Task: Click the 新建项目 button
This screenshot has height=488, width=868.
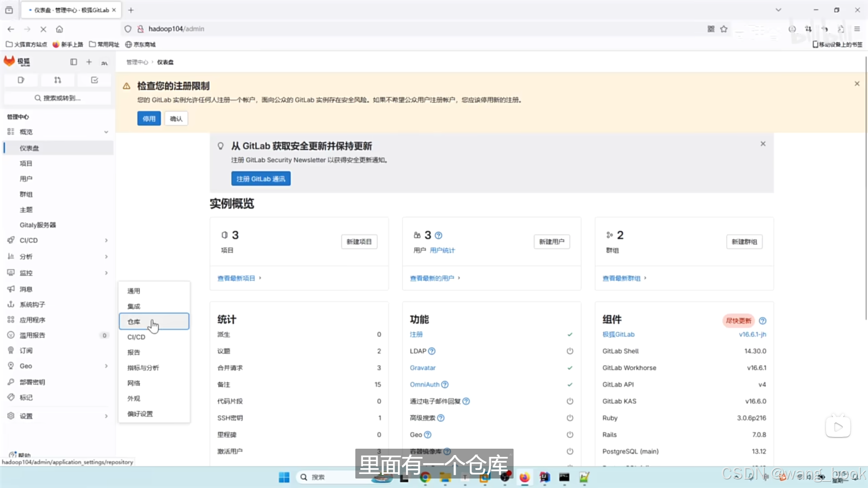Action: click(359, 242)
